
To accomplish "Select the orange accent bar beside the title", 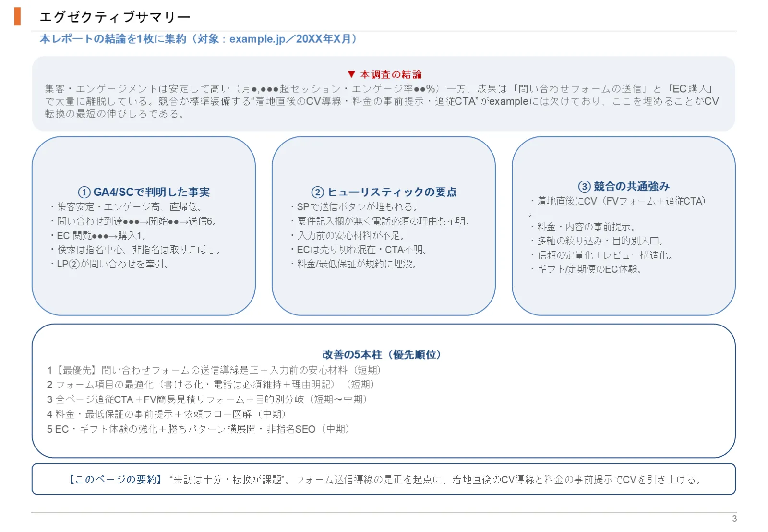I will point(18,16).
